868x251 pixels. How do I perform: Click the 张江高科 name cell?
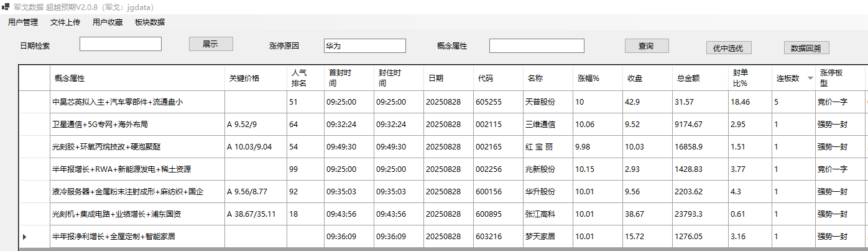pos(540,214)
